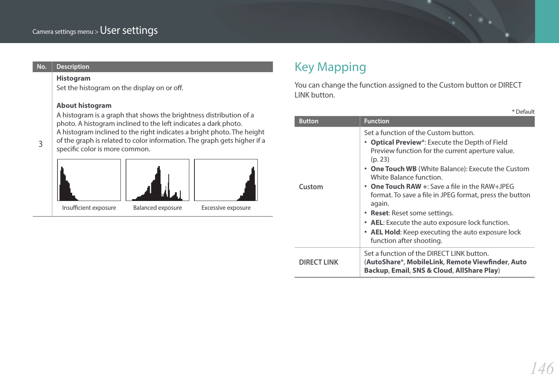The width and height of the screenshot is (559, 392).
Task: Click the Custom button table row label
Action: coord(311,187)
